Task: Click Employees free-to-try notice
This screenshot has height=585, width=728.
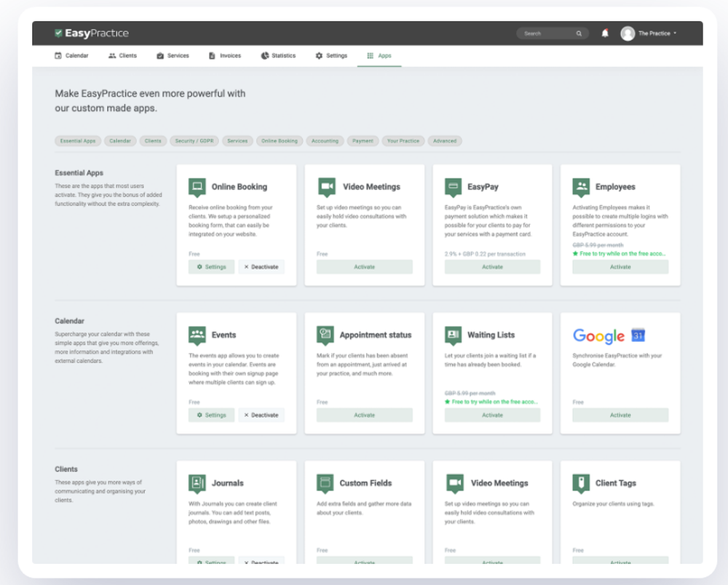Action: [619, 254]
